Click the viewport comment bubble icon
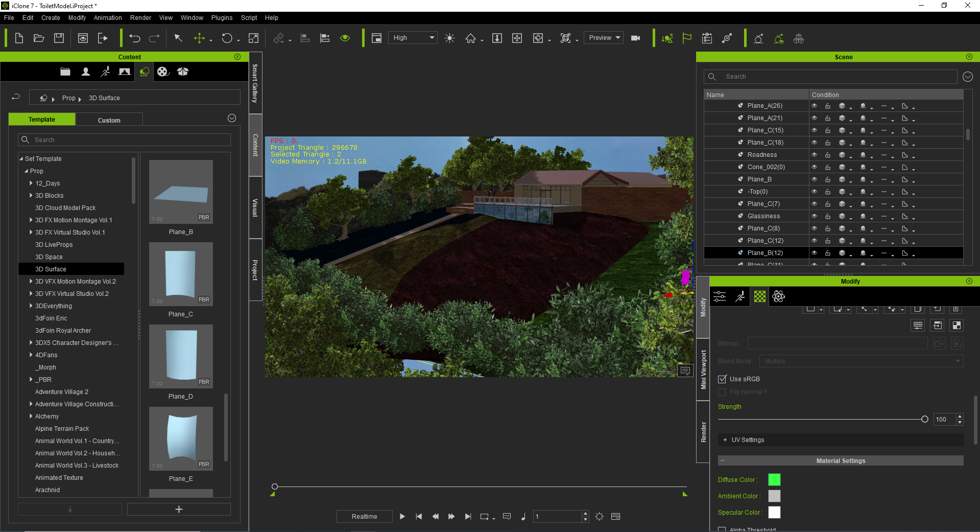 point(685,371)
